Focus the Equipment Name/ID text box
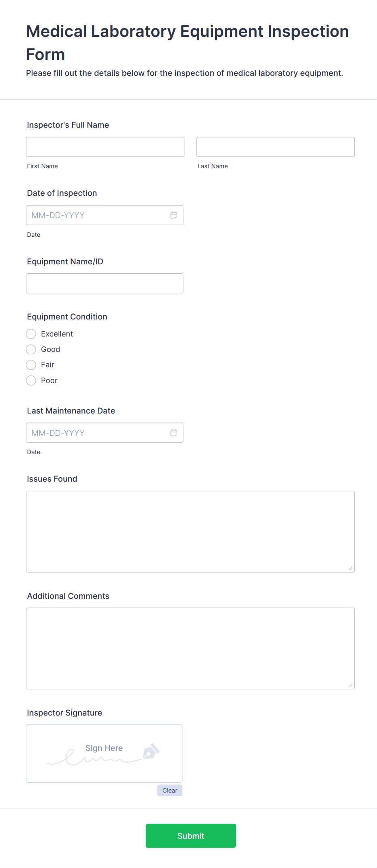This screenshot has height=868, width=377. click(105, 283)
